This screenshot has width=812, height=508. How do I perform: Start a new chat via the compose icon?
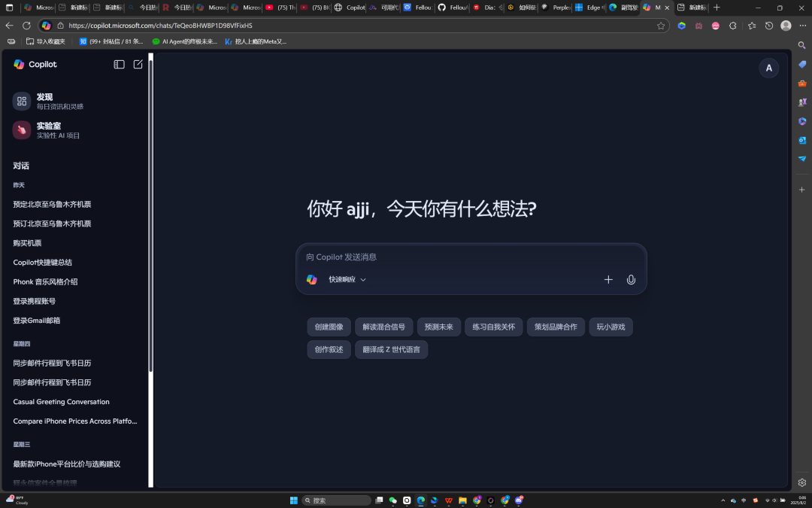[138, 65]
